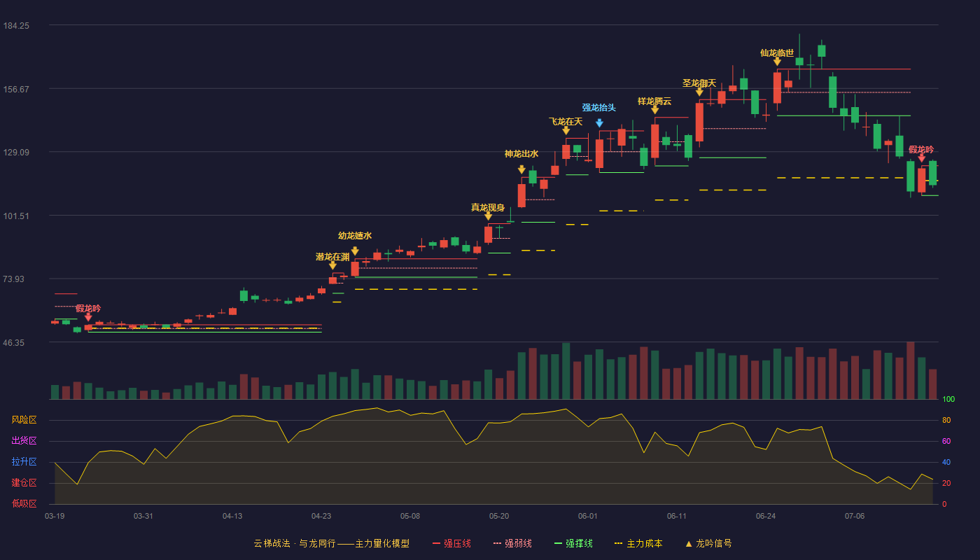Click the 156.67 price axis label

(x=16, y=89)
